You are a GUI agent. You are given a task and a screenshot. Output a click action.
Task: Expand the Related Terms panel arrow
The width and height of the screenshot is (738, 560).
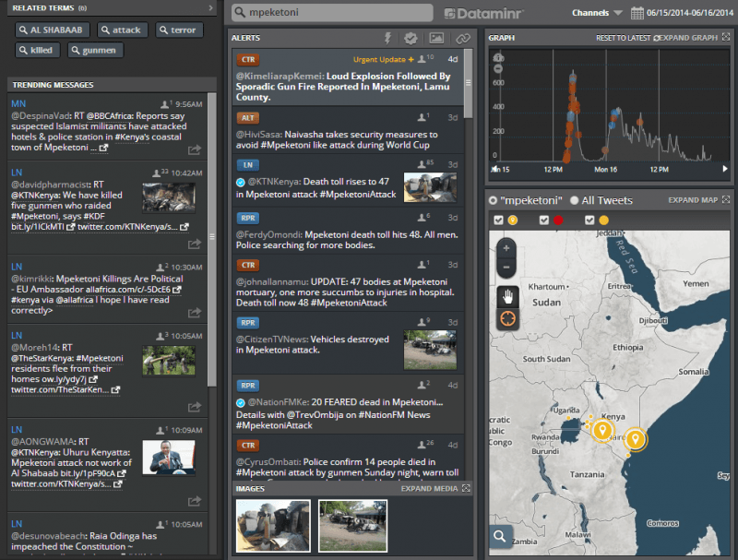[210, 8]
